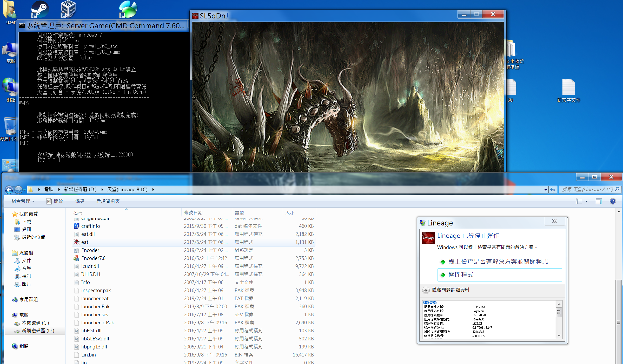Click the Lineage logo in the crash dialog
The height and width of the screenshot is (364, 623).
click(428, 238)
